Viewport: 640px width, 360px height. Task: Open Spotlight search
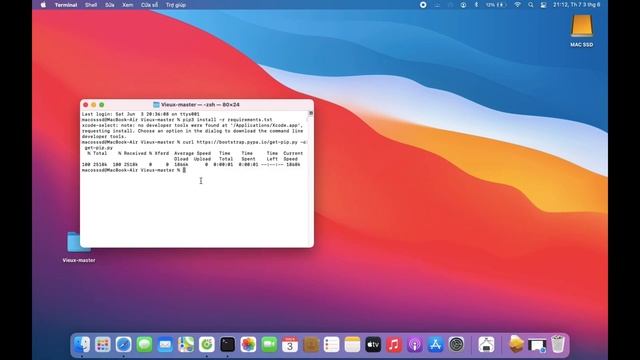tap(531, 5)
